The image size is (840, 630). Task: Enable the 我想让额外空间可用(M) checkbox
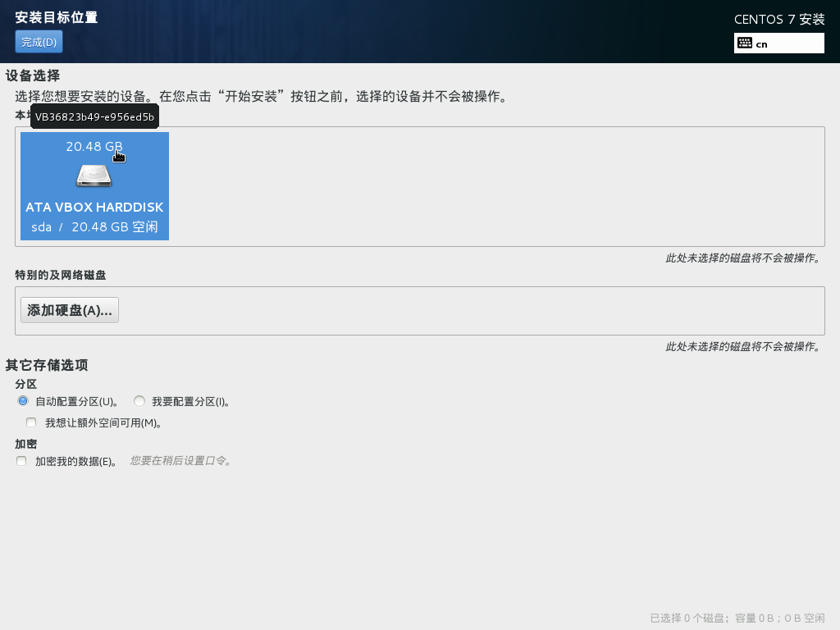tap(31, 422)
